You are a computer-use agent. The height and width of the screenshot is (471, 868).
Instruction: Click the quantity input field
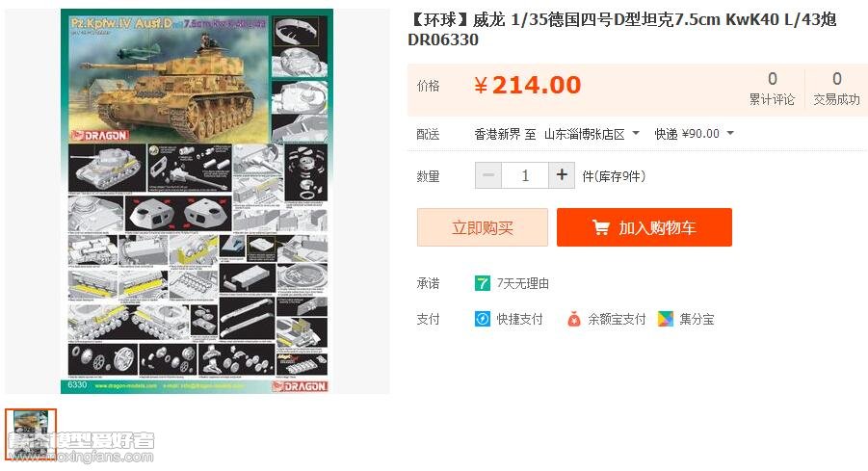[525, 175]
